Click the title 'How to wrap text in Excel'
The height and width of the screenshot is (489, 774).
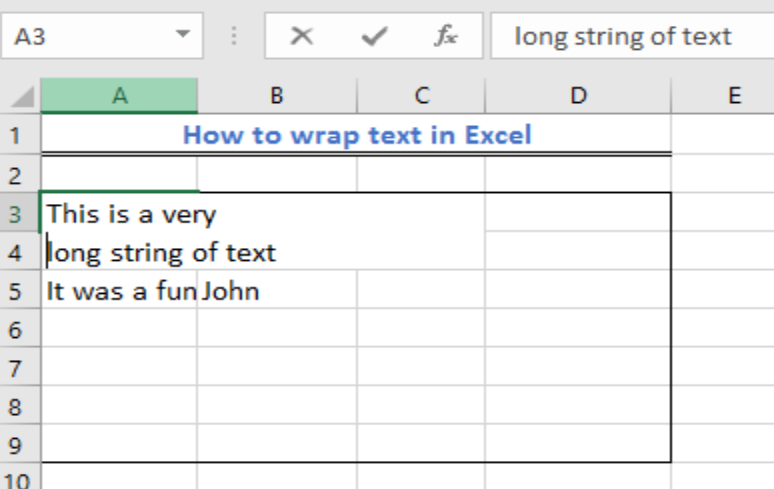tap(357, 135)
